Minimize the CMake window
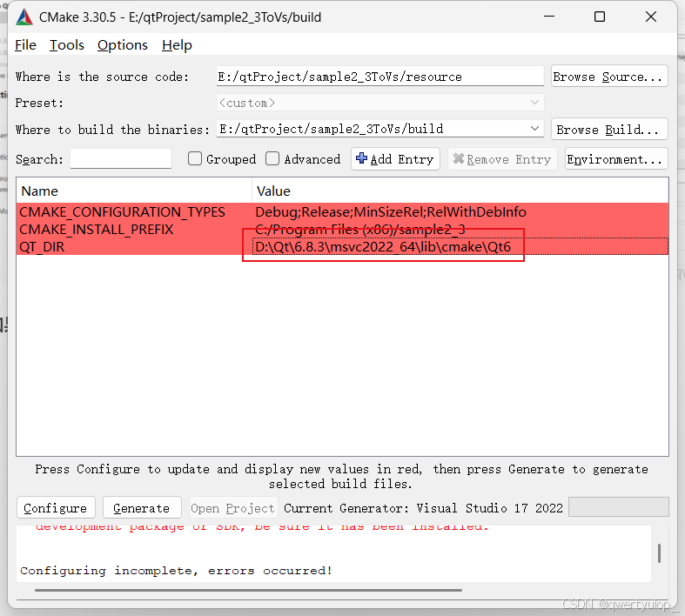The image size is (685, 616). 549,17
